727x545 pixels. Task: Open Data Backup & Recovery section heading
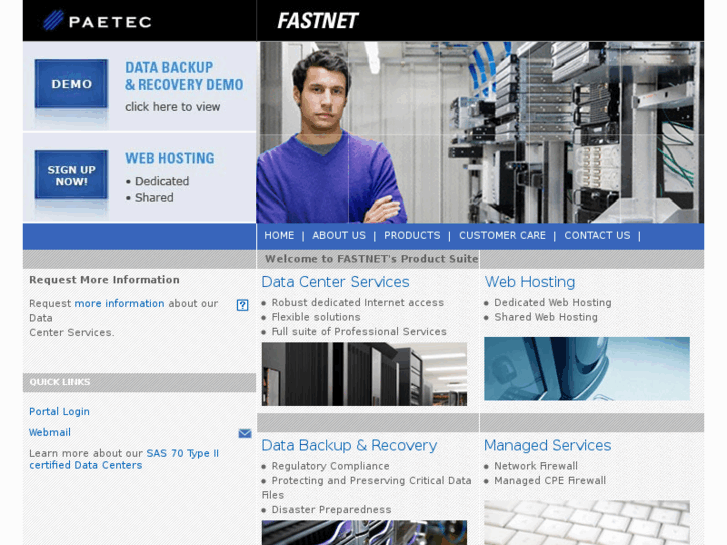click(x=349, y=445)
